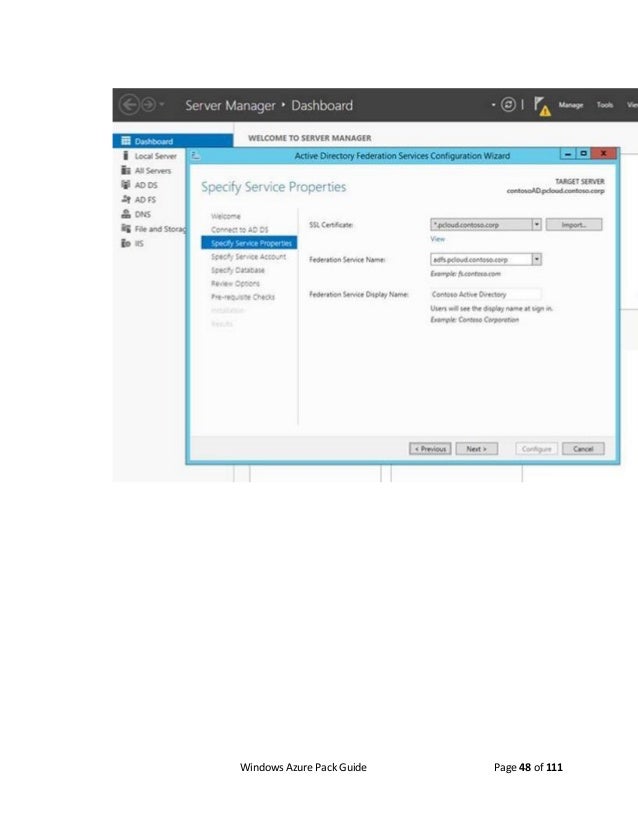This screenshot has width=638, height=826.
Task: Select the Welcome wizard step
Action: tap(225, 216)
